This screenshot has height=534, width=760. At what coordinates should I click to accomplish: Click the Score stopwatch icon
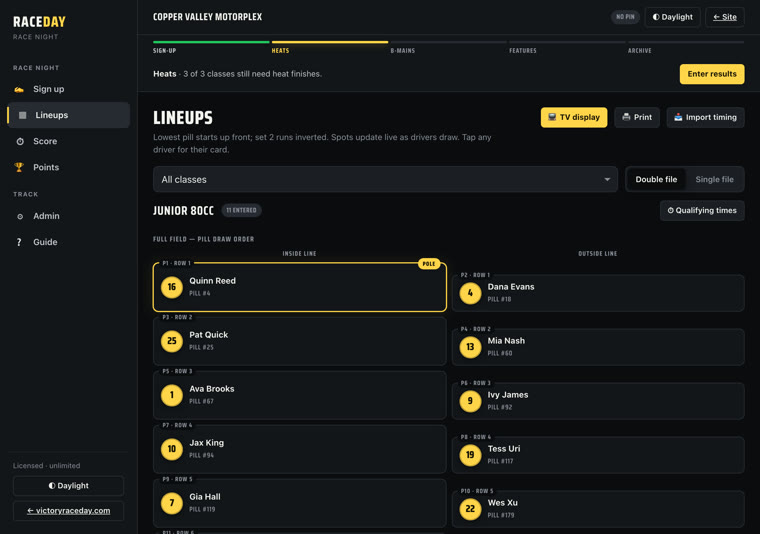[20, 141]
